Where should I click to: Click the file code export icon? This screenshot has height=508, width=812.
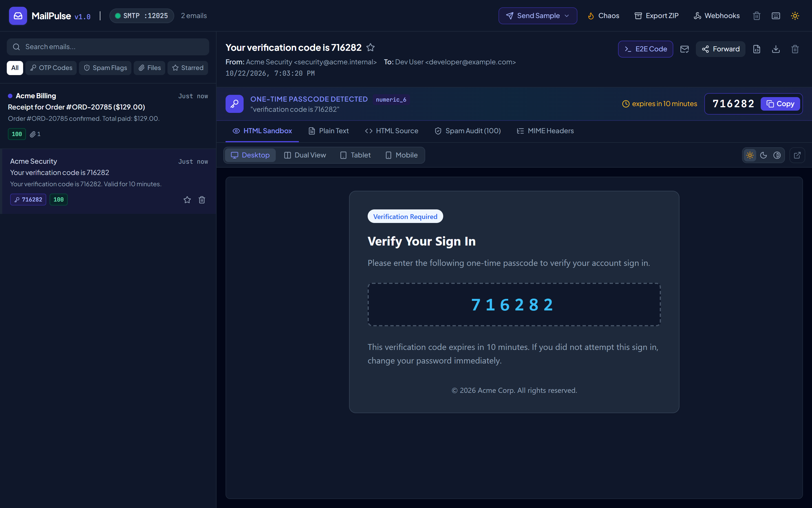point(757,49)
